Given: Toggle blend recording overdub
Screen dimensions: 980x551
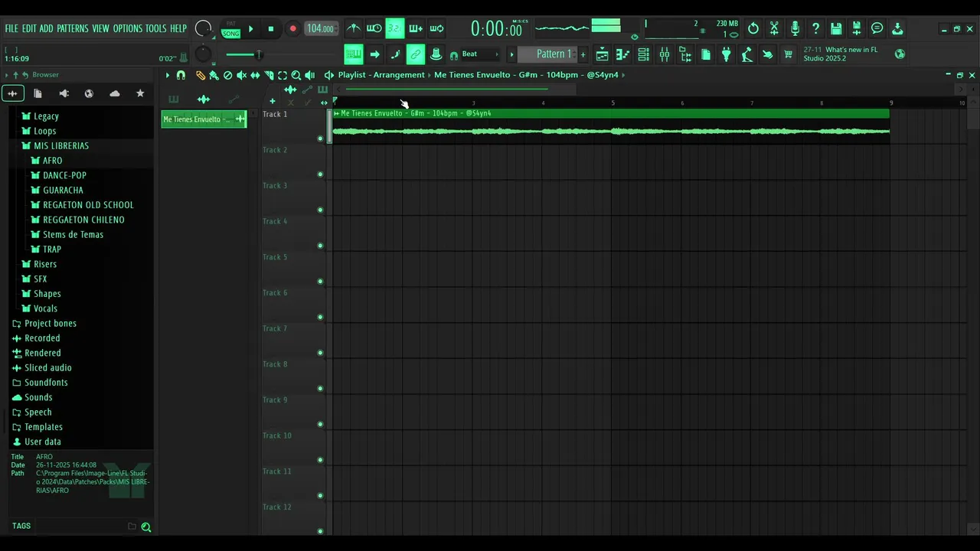Looking at the screenshot, I should click(415, 28).
